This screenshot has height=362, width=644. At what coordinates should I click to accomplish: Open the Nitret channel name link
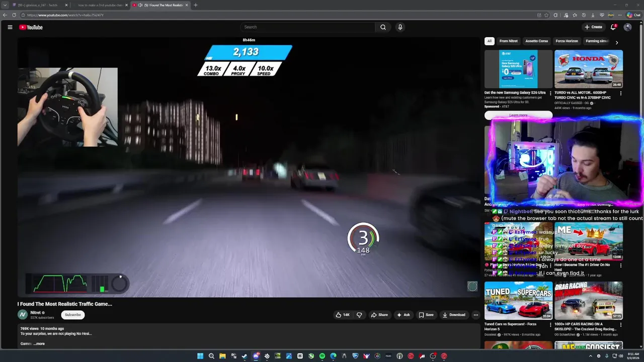point(35,313)
